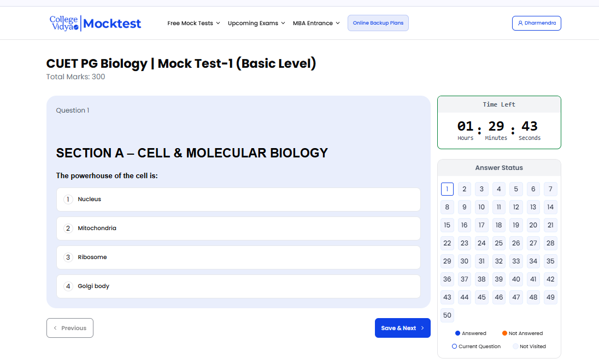
Task: Select option 1 Nucleus radio circle
Action: click(68, 199)
